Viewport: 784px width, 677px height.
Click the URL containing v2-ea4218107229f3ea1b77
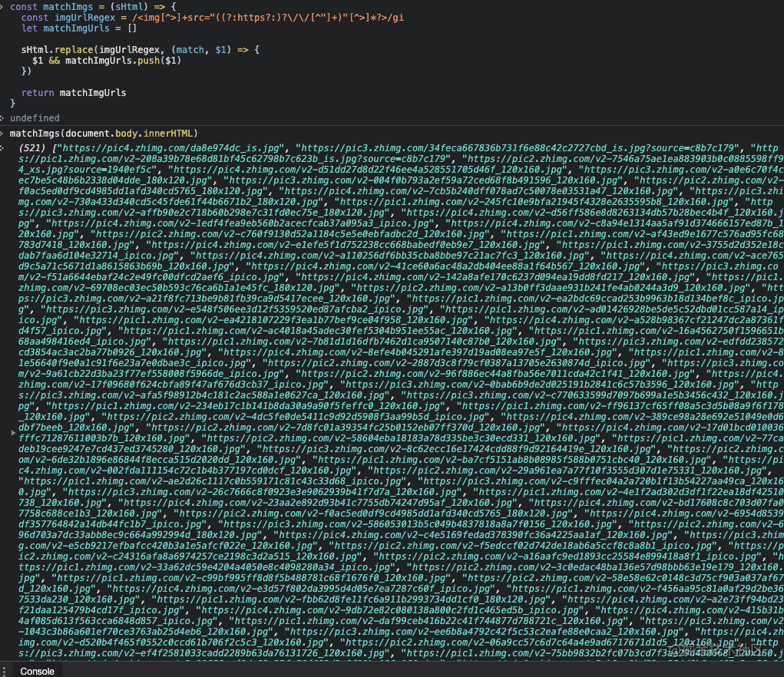click(273, 320)
